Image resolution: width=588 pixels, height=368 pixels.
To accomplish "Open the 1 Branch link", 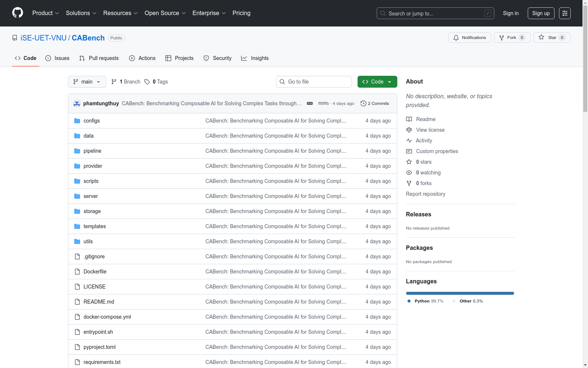I will point(126,82).
